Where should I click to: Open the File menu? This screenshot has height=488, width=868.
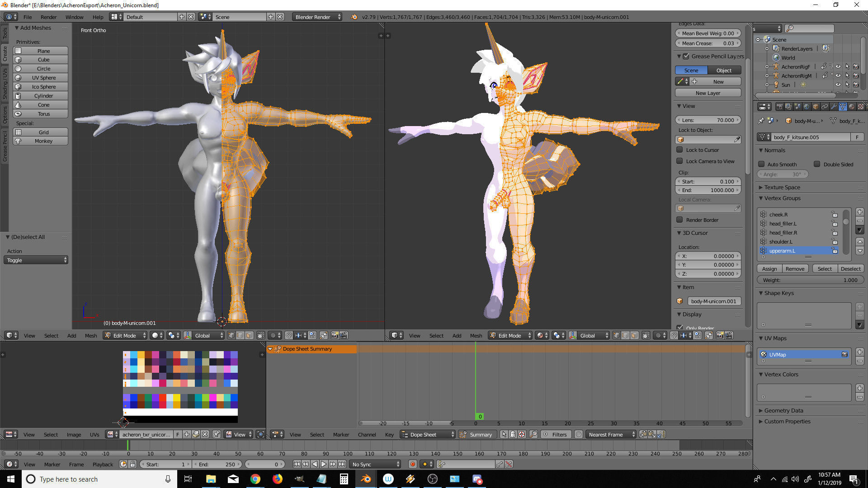point(28,17)
